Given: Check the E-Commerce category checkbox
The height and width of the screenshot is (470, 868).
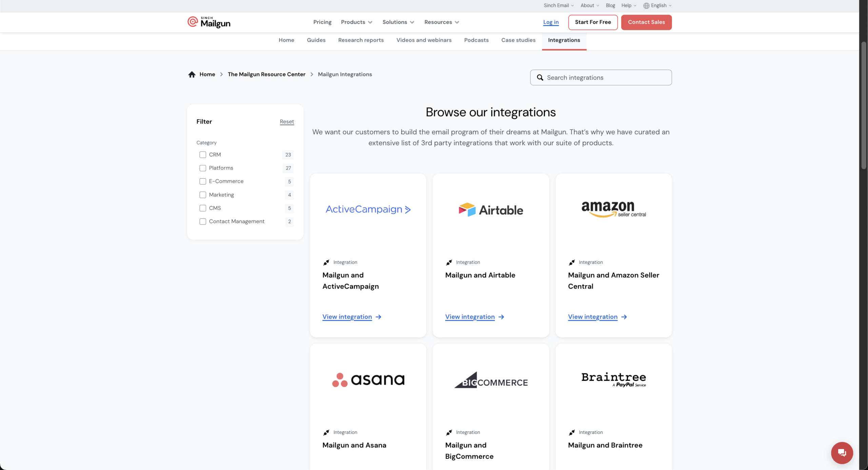Looking at the screenshot, I should coord(203,181).
